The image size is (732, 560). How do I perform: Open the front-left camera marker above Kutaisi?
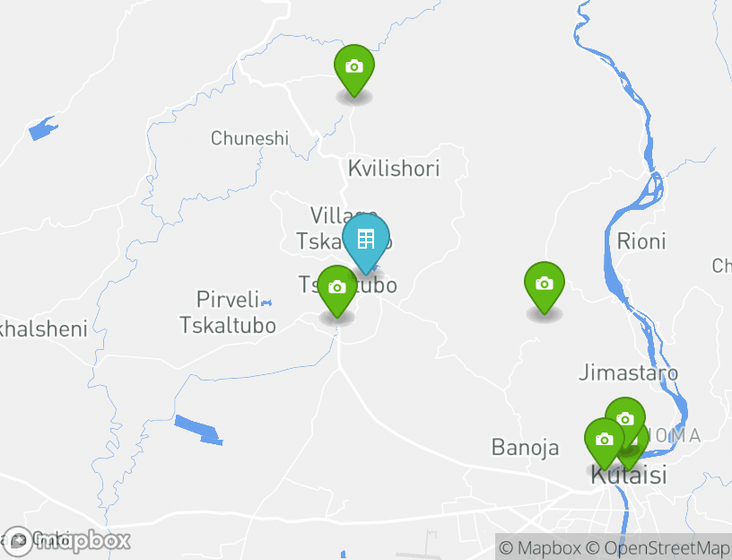click(x=604, y=442)
